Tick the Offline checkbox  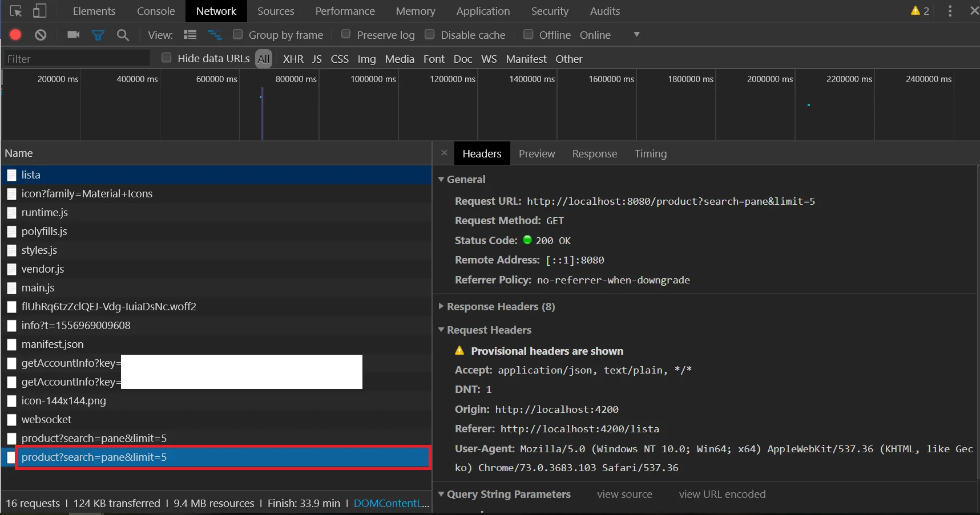click(529, 34)
